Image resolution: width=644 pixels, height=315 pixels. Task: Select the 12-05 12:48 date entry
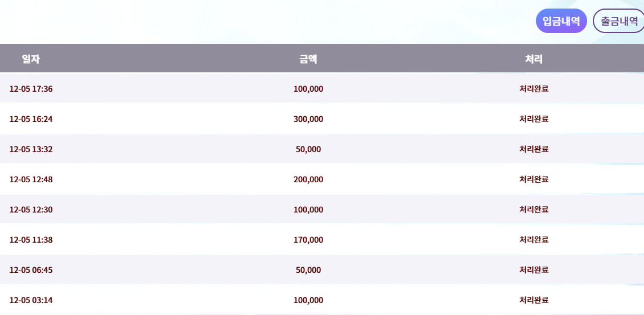[31, 179]
